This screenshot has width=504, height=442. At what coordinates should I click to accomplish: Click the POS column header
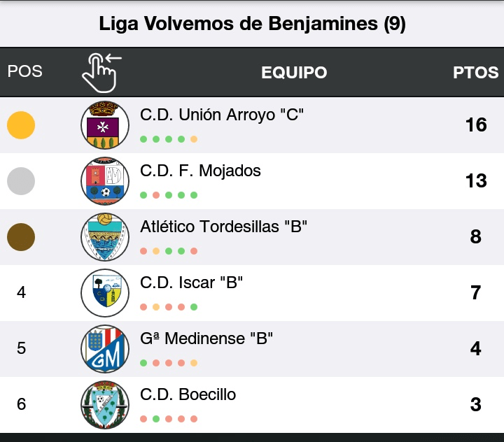click(24, 71)
